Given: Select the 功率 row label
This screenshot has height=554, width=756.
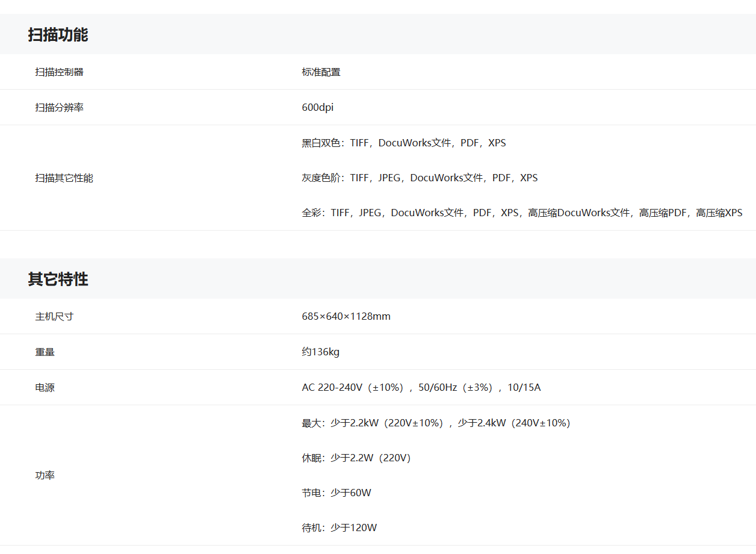Looking at the screenshot, I should [45, 476].
